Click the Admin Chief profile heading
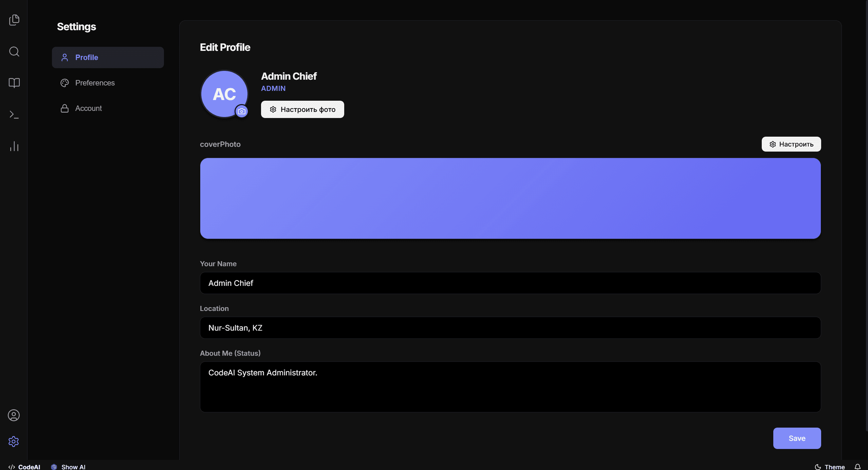 pos(289,76)
